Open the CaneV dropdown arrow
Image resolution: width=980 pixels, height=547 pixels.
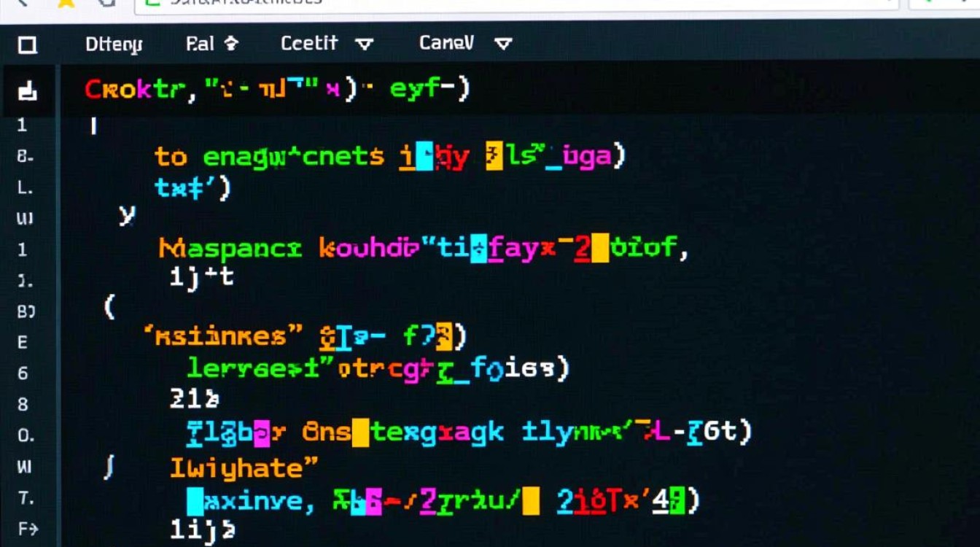[x=503, y=44]
